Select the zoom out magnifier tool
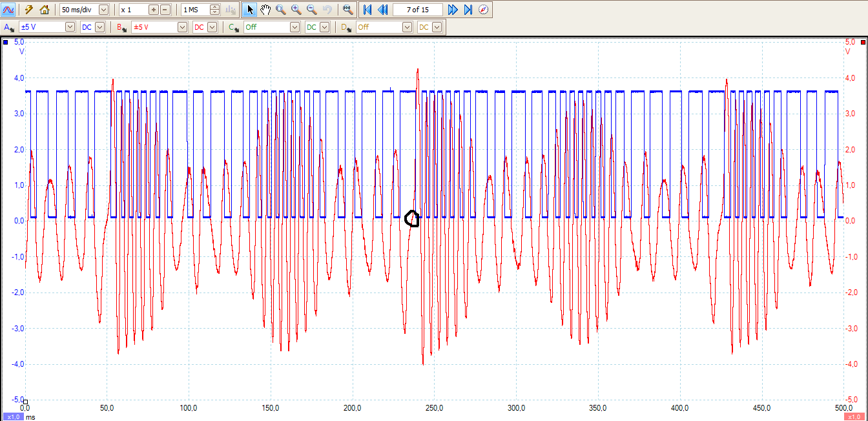868x421 pixels. (x=312, y=10)
